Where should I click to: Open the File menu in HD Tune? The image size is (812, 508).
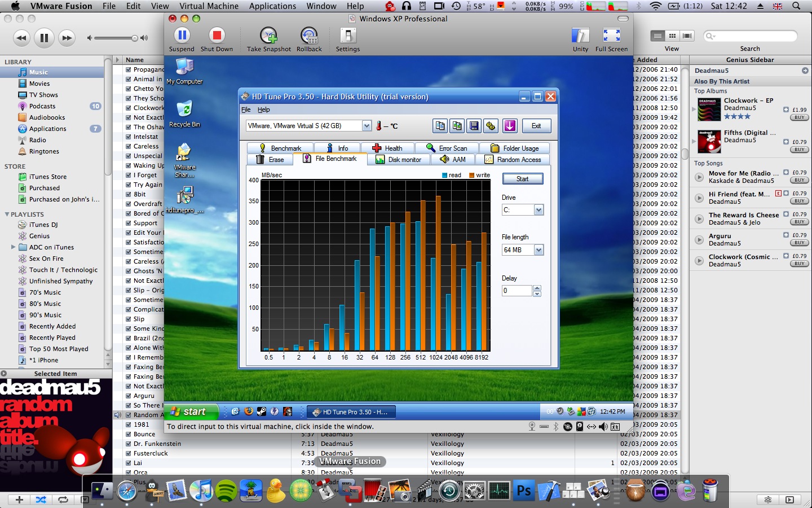pos(246,110)
